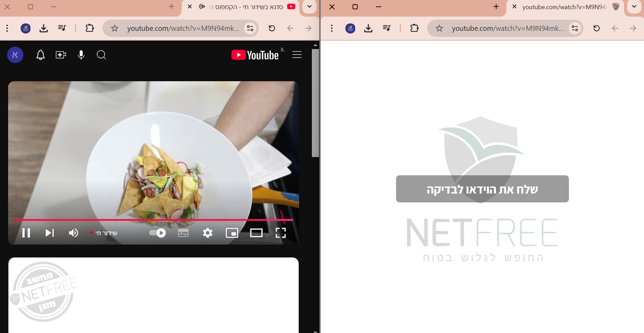Click the left-pointing arrow in left window toolbar

click(x=290, y=28)
